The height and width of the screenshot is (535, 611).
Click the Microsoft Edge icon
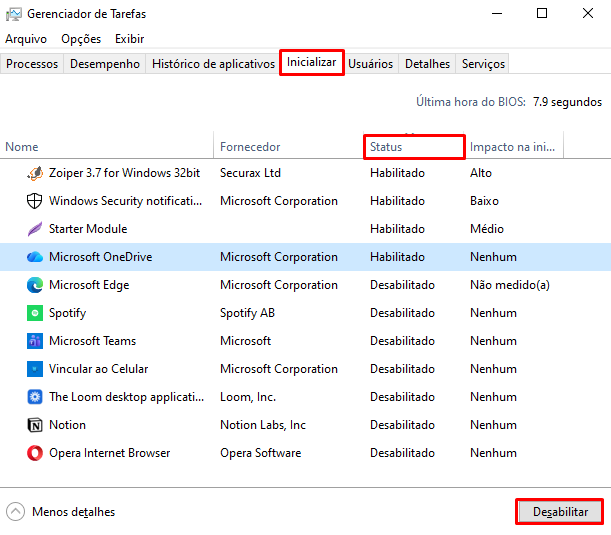tap(35, 285)
